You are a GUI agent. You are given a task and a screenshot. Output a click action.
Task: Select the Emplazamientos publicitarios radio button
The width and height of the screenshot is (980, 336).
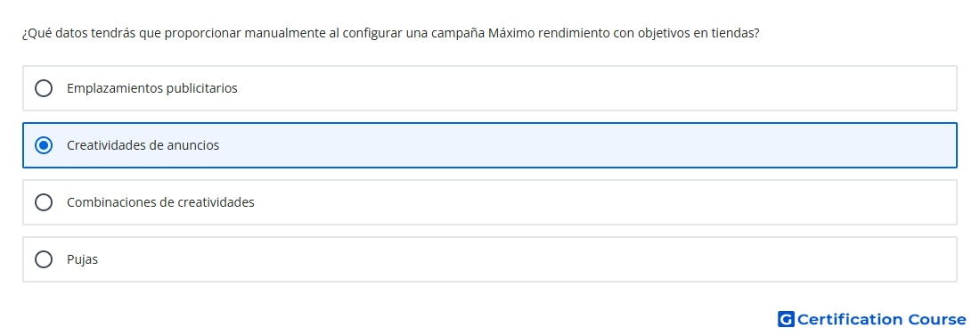[x=43, y=88]
